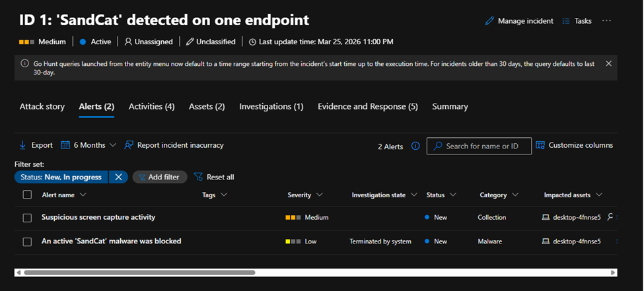Click Report incident inaccuracy icon
This screenshot has height=291, width=644.
[x=129, y=145]
